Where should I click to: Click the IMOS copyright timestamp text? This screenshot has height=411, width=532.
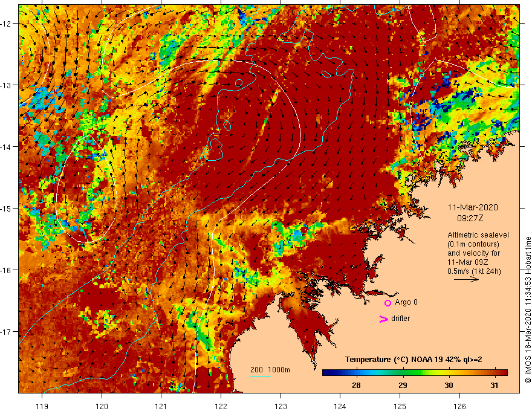(x=528, y=310)
